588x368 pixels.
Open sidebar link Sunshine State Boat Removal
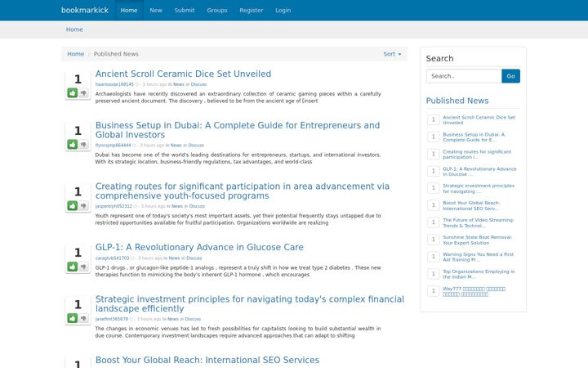(x=477, y=240)
